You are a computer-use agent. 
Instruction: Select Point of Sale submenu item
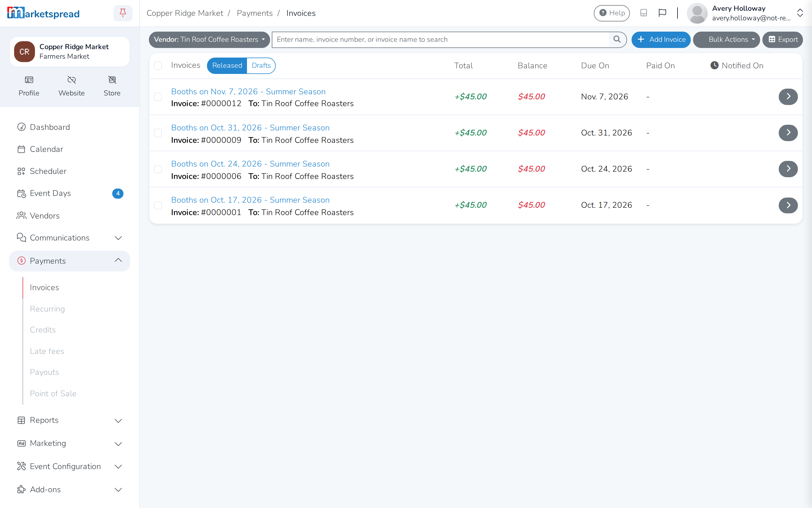(53, 393)
